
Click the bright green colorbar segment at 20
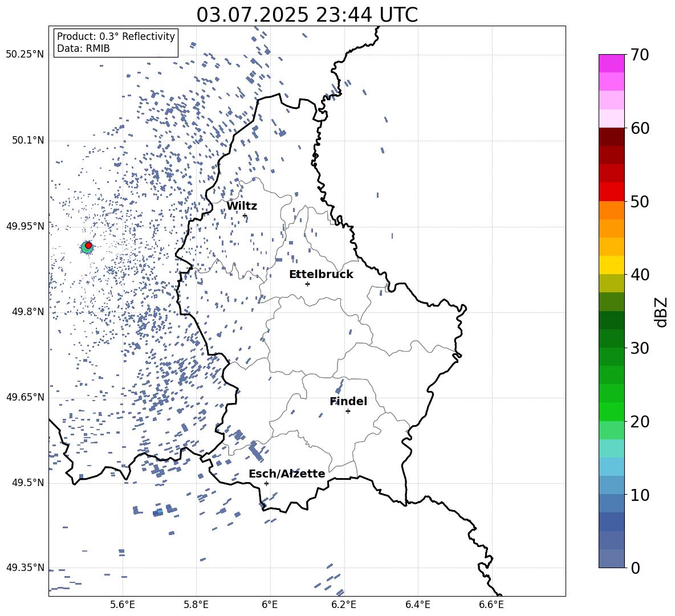(612, 411)
